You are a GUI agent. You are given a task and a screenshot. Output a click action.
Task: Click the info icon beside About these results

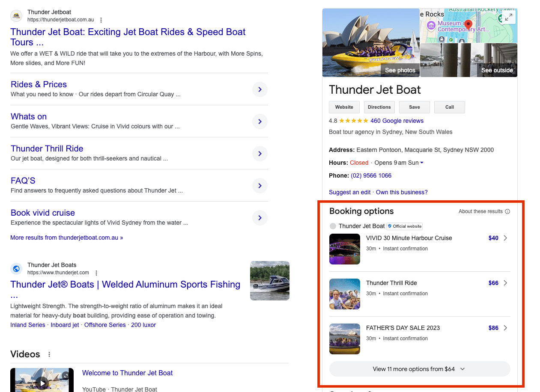coord(507,211)
